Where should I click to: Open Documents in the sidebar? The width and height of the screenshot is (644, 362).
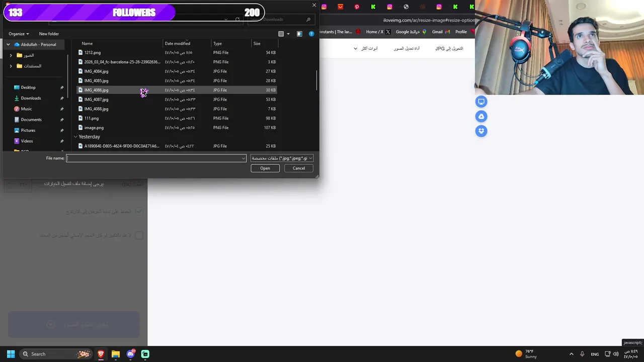(31, 120)
